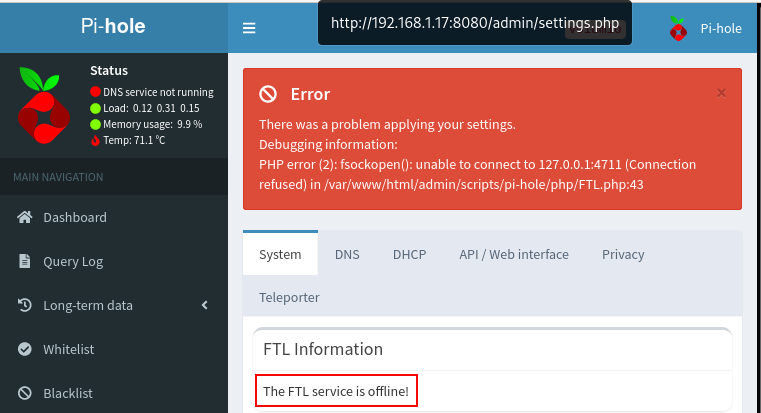Open the Teleporter tab
Viewport: 761px width, 413px height.
tap(289, 297)
